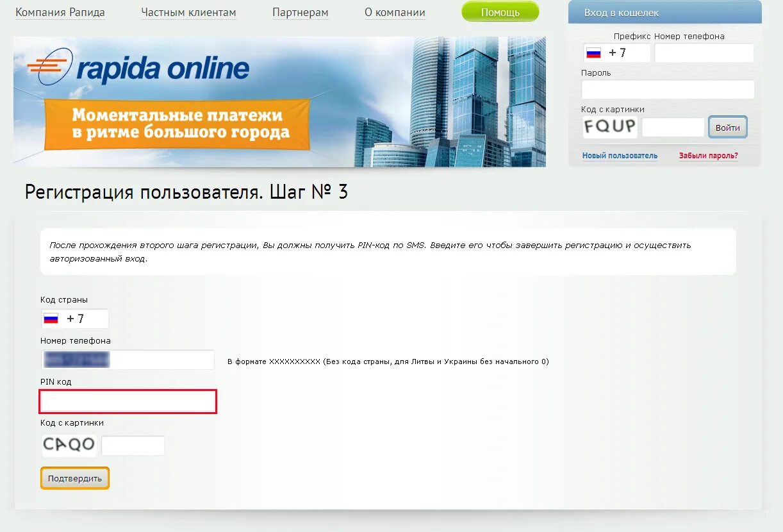The width and height of the screenshot is (783, 532).
Task: Click the Подтвердить confirm button
Action: pyautogui.click(x=75, y=479)
